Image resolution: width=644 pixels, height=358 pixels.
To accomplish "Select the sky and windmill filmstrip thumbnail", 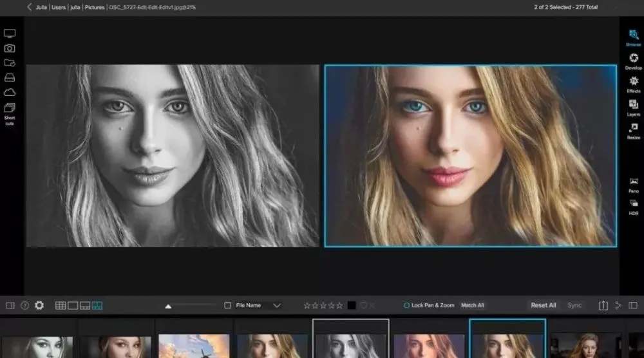I will [x=194, y=346].
